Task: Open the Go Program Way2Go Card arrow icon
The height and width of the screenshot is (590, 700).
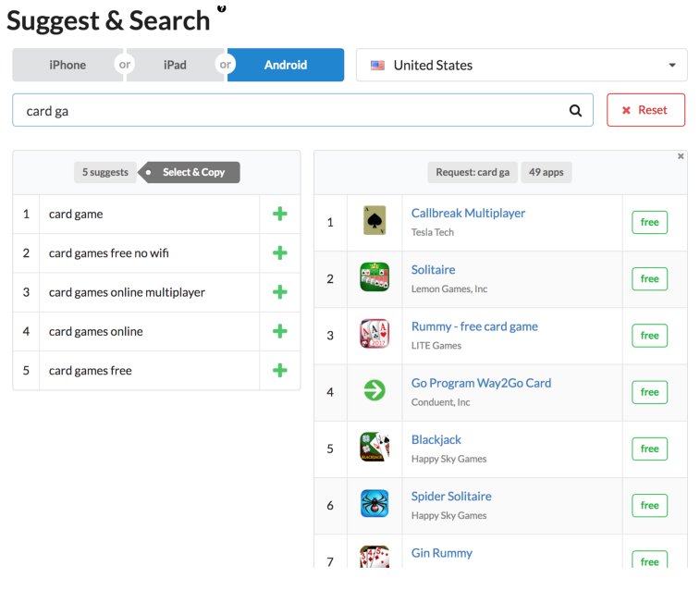Action: [375, 390]
